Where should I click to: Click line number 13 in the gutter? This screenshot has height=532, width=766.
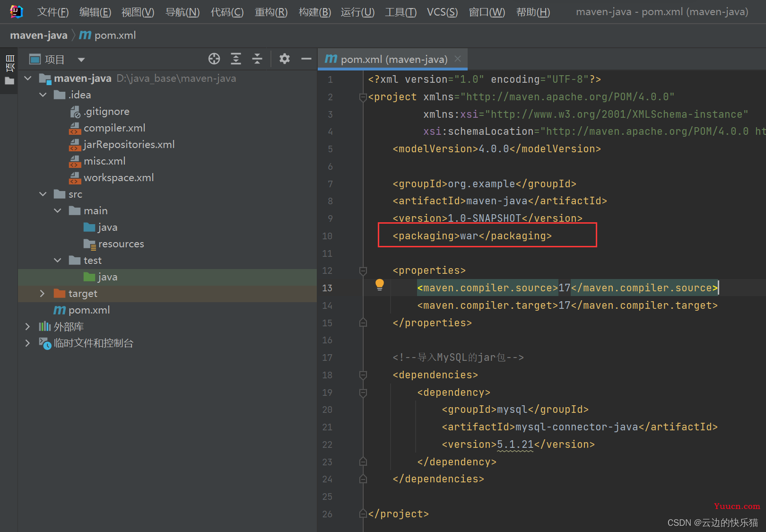click(x=327, y=288)
